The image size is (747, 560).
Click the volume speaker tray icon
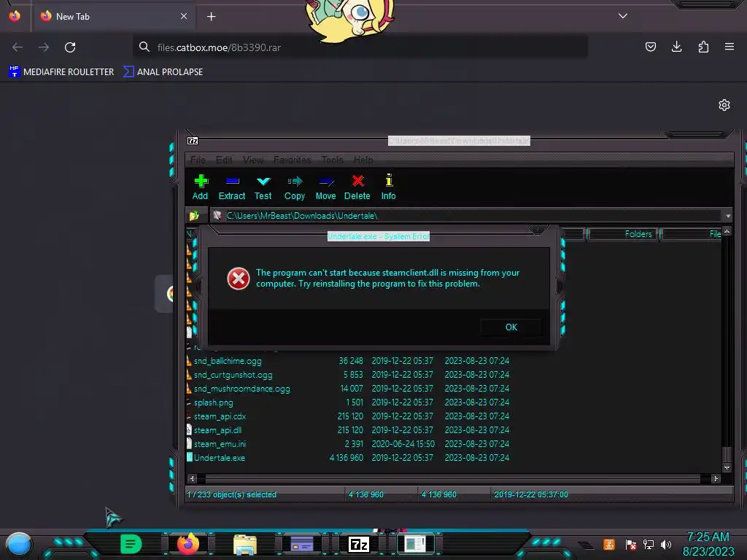click(666, 544)
